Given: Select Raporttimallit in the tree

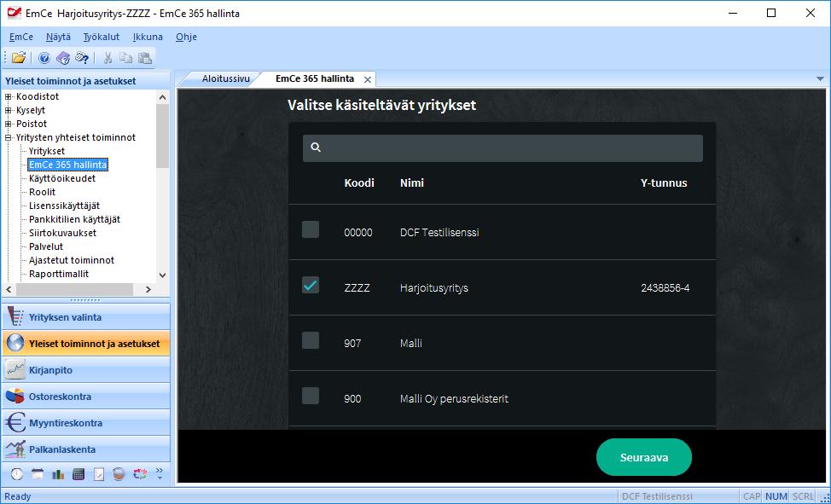Looking at the screenshot, I should click(59, 274).
